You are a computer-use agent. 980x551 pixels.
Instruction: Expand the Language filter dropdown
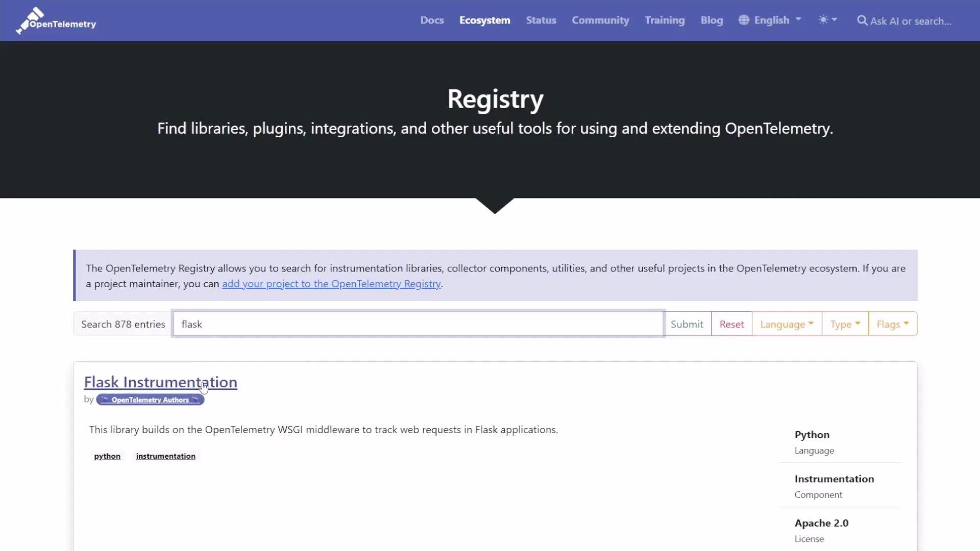click(787, 324)
